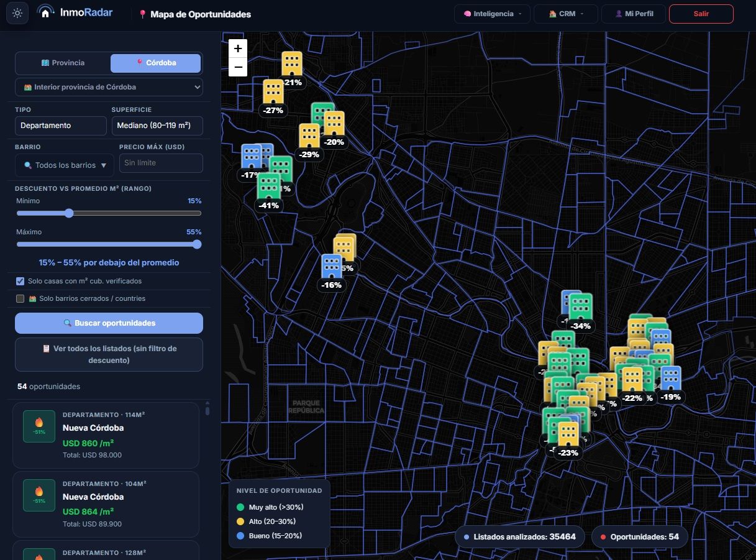This screenshot has height=560, width=756.
Task: Select the blue building marker labeled -19%
Action: tap(671, 379)
